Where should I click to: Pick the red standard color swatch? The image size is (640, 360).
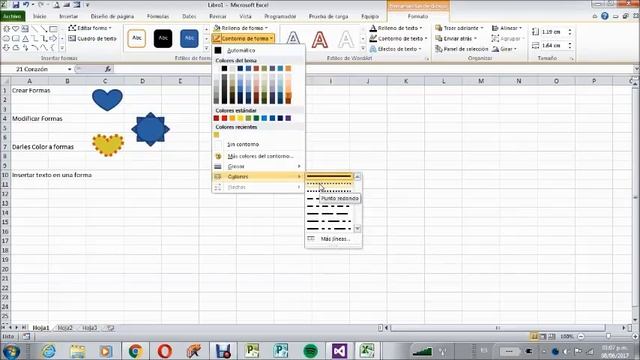[x=224, y=118]
